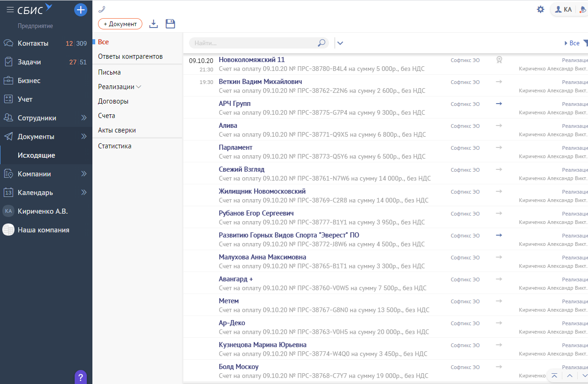
Task: Select the Все category
Action: (103, 42)
